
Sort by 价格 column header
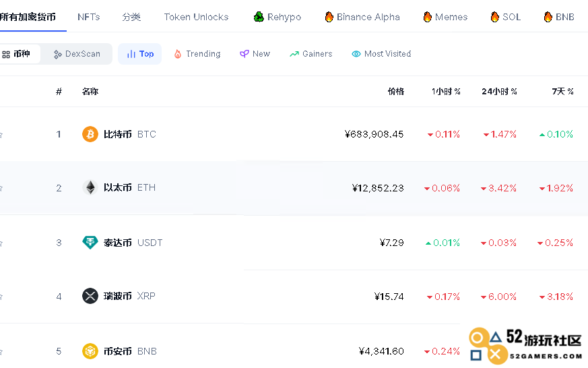[x=395, y=92]
